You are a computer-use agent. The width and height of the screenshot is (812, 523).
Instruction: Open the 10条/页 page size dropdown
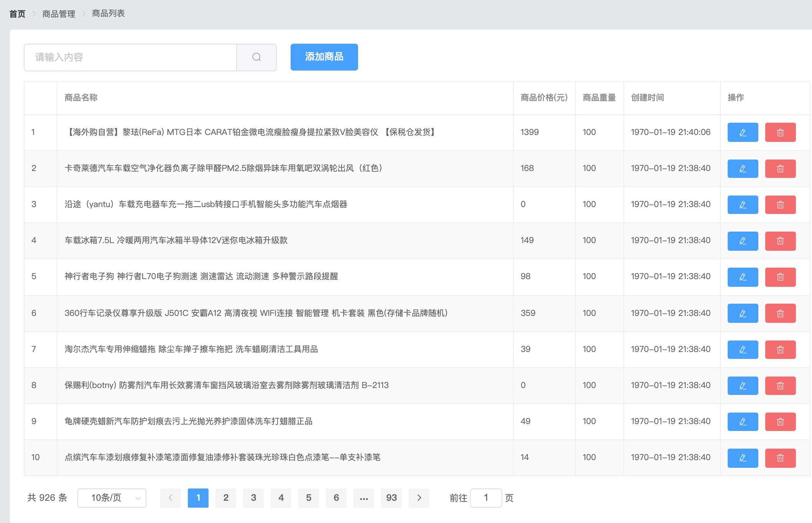point(112,498)
